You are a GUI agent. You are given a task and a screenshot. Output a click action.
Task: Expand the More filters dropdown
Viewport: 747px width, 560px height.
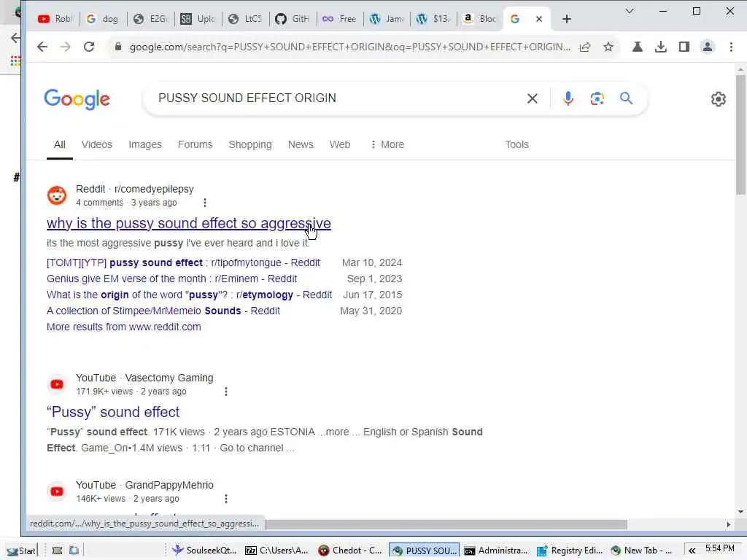[x=387, y=145]
